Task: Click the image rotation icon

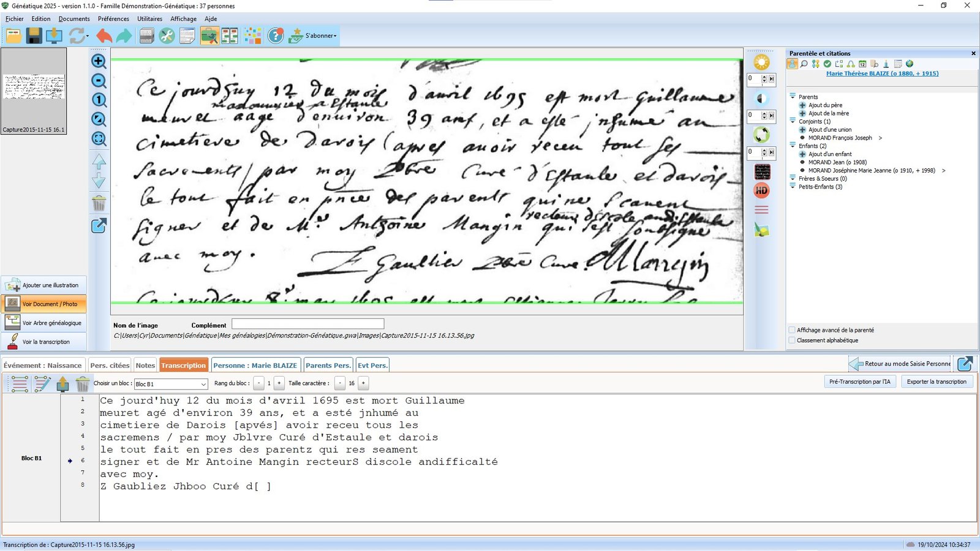Action: [x=761, y=135]
